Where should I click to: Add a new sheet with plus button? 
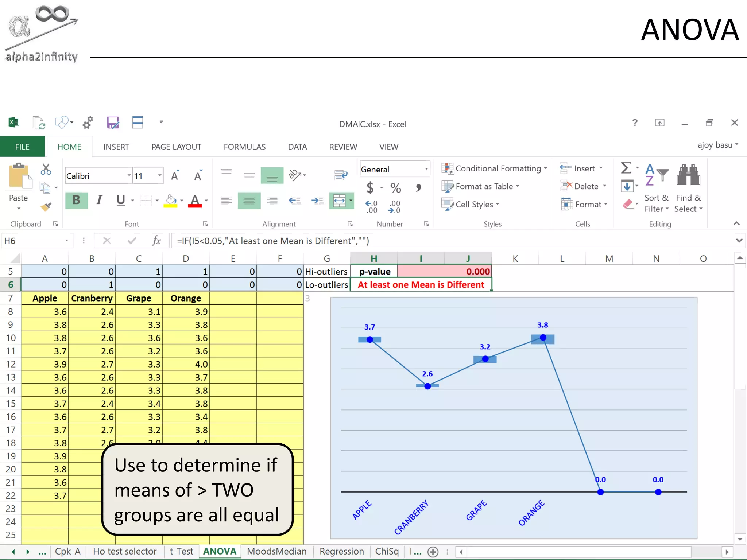coord(433,552)
